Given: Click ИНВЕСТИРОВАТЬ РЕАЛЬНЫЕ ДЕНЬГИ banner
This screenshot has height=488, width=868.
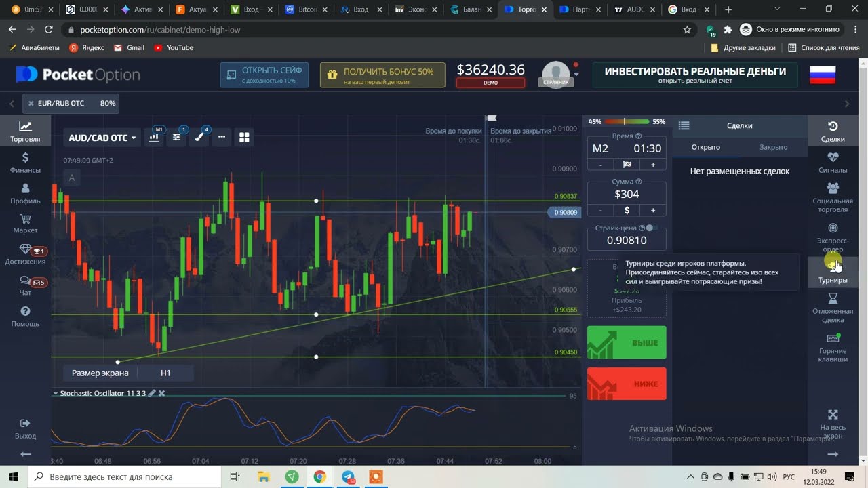Looking at the screenshot, I should (695, 75).
